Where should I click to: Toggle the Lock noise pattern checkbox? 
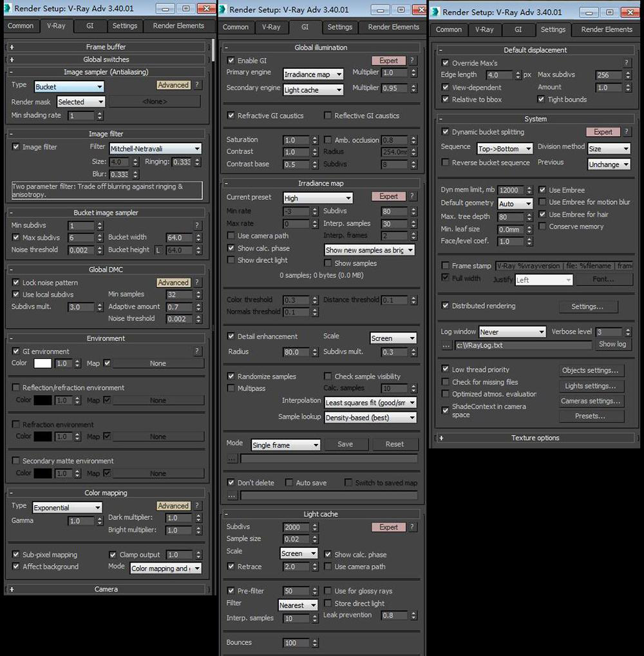(16, 282)
